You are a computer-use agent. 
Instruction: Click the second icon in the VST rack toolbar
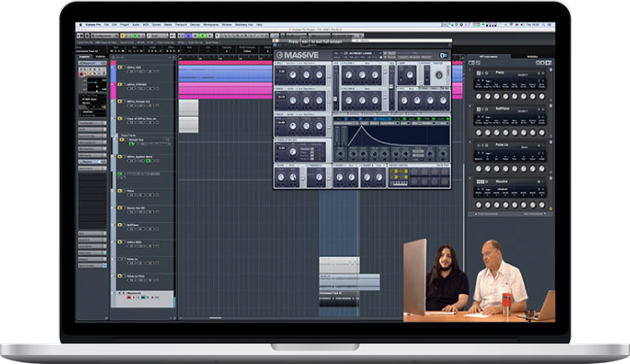tap(478, 63)
